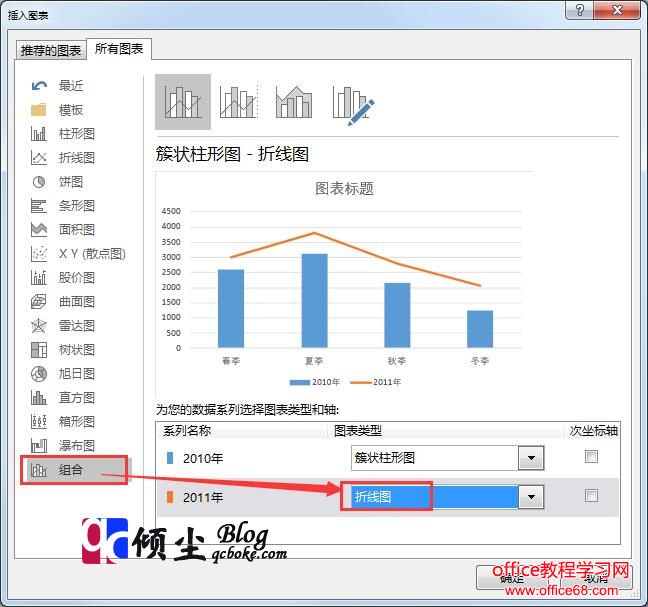Choose the Combo (组合) chart icon
Image resolution: width=648 pixels, height=607 pixels.
pyautogui.click(x=39, y=470)
